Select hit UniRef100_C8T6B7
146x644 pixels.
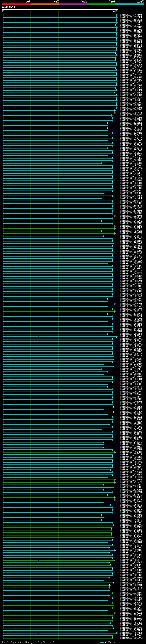(x=131, y=120)
